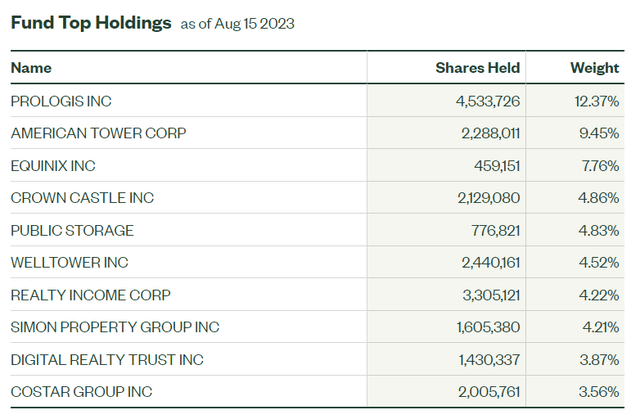Click CROWN CASTLE INC in the list
640x419 pixels.
click(x=82, y=198)
